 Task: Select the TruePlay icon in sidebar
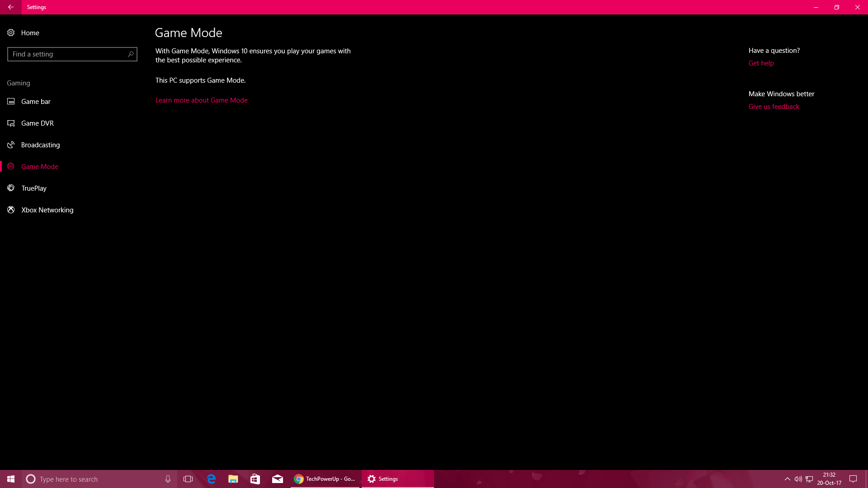(11, 188)
